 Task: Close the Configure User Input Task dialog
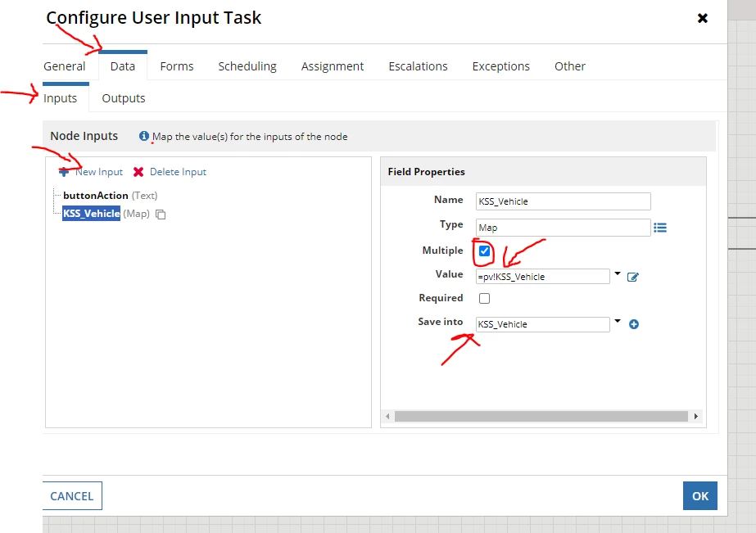[x=703, y=18]
